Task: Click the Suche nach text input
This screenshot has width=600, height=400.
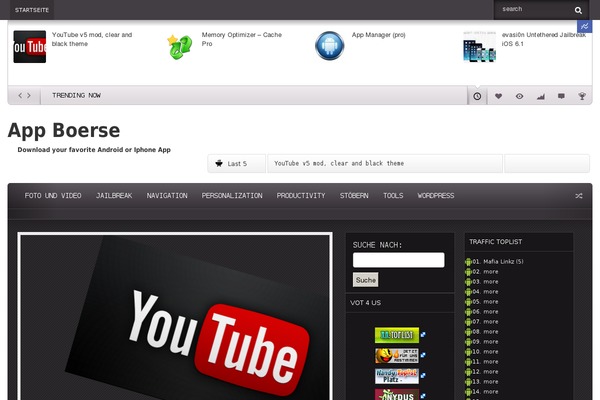Action: point(398,260)
